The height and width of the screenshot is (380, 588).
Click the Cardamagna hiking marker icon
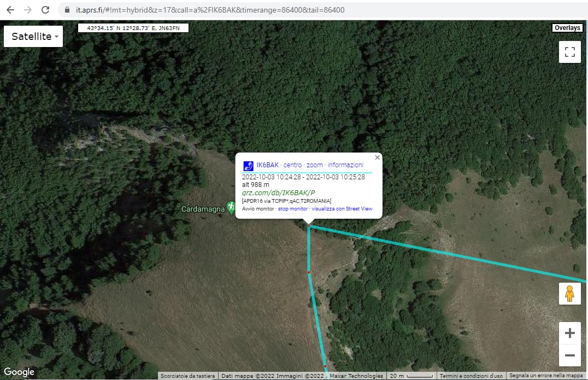231,207
